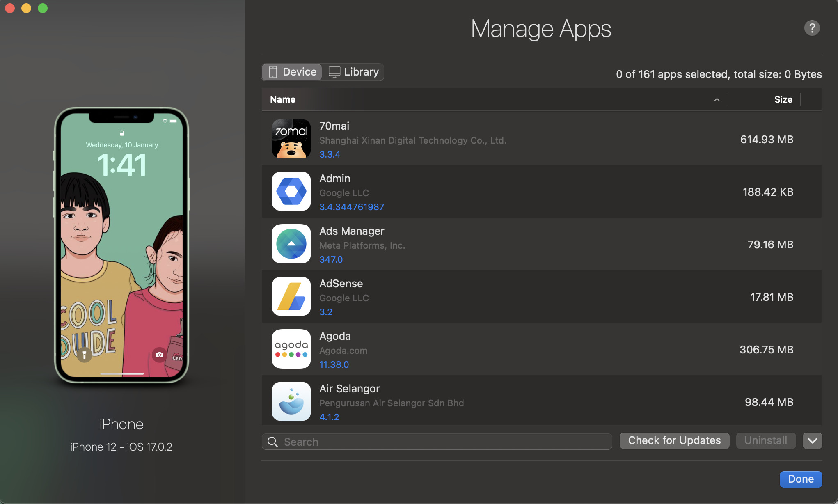This screenshot has width=838, height=504.
Task: Click the Agoda app icon
Action: coord(291,349)
